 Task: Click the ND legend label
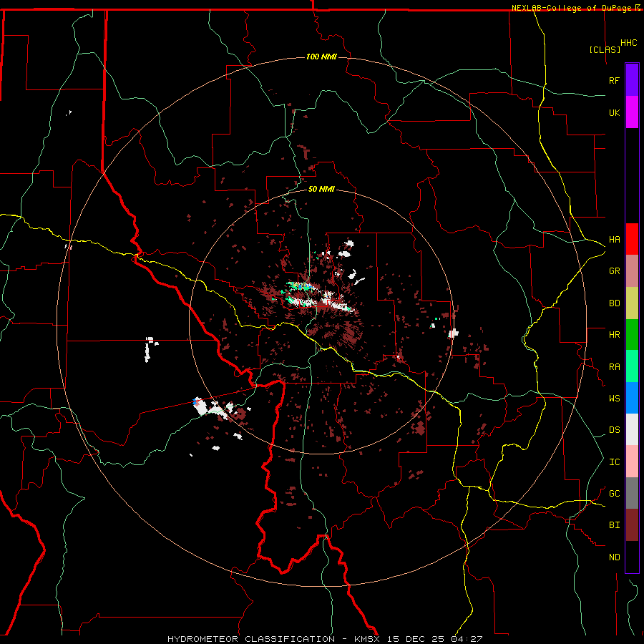614,557
